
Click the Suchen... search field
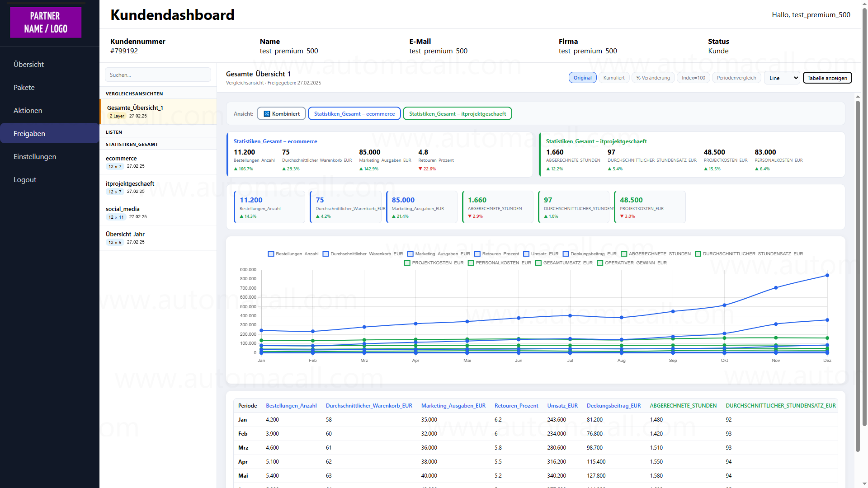click(158, 75)
